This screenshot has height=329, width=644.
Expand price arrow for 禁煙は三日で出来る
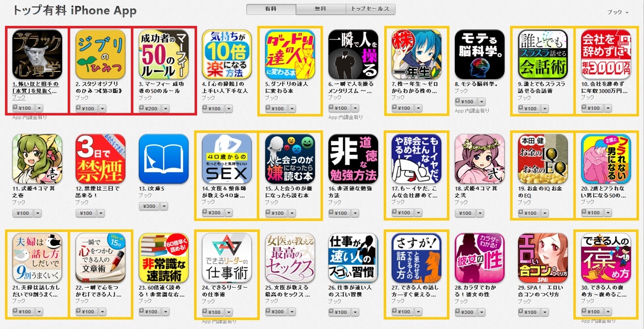pyautogui.click(x=101, y=213)
